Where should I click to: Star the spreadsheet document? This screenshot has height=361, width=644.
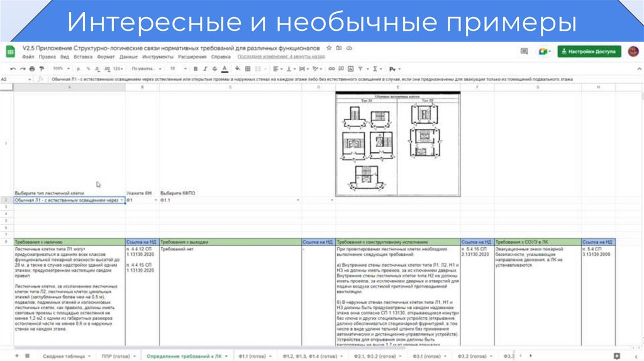coord(329,48)
